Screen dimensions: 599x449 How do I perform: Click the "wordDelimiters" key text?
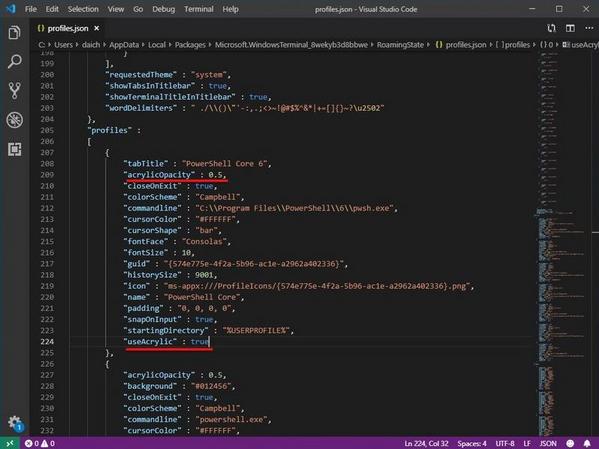pos(141,108)
